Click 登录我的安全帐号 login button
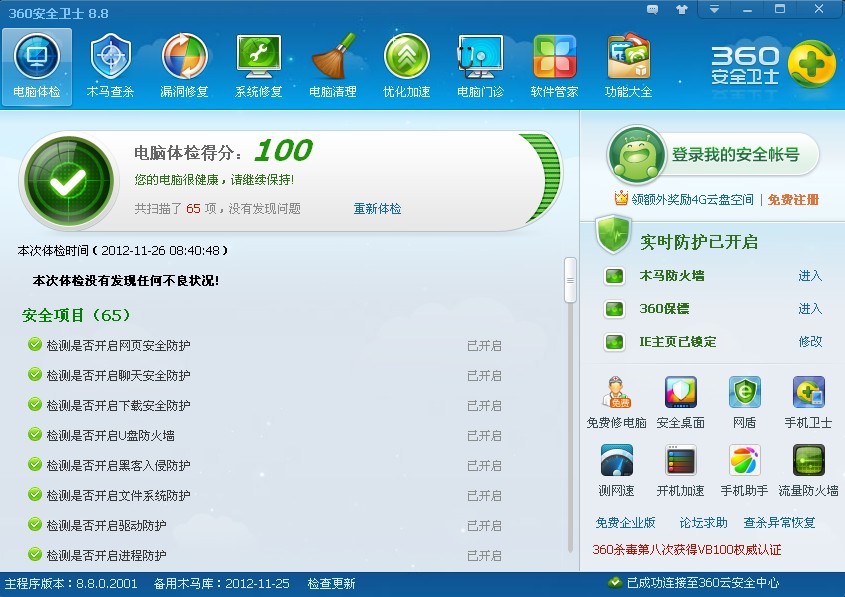Screen dimensions: 845x597 pos(736,155)
